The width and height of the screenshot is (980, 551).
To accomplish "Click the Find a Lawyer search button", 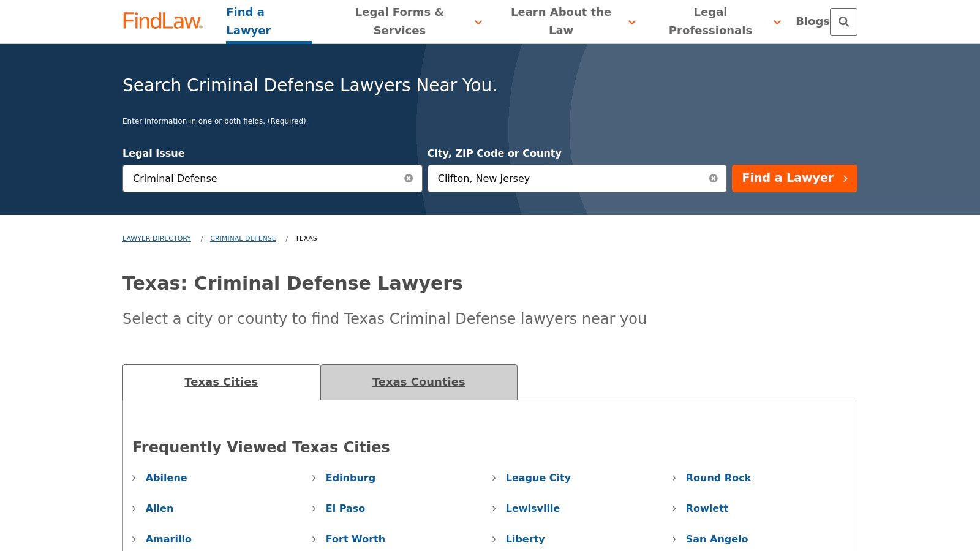I will pos(787,178).
